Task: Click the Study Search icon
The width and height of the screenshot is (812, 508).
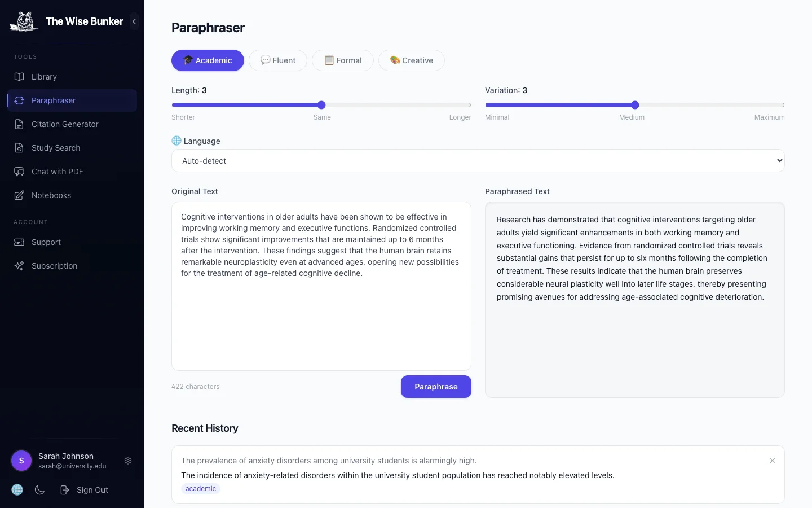Action: click(19, 148)
